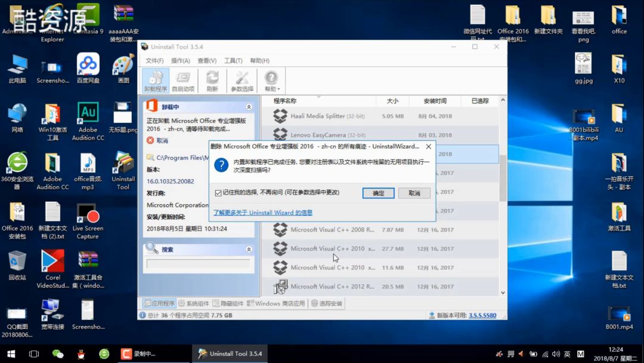Screen dimensions: 644x363
Task: Select Microsoft Visual C++ 2010 11.6 MB icon
Action: pyautogui.click(x=280, y=267)
